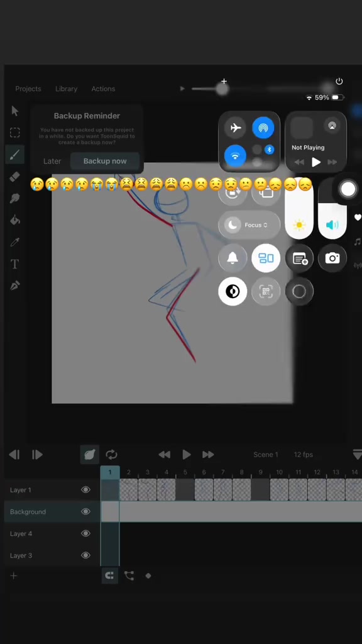Hide Layer 1 with the eye icon
The height and width of the screenshot is (644, 362).
pyautogui.click(x=85, y=489)
